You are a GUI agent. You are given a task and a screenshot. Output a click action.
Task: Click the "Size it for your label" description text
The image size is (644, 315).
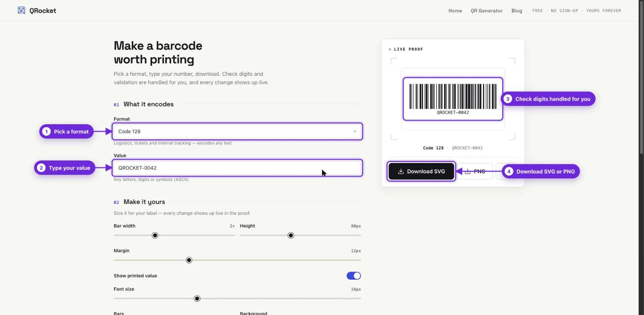(182, 213)
